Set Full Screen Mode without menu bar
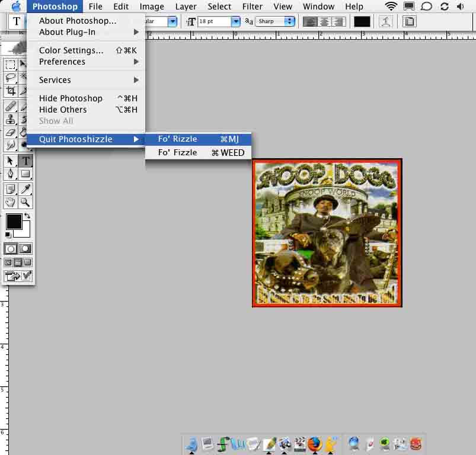476x455 pixels. pos(28,262)
